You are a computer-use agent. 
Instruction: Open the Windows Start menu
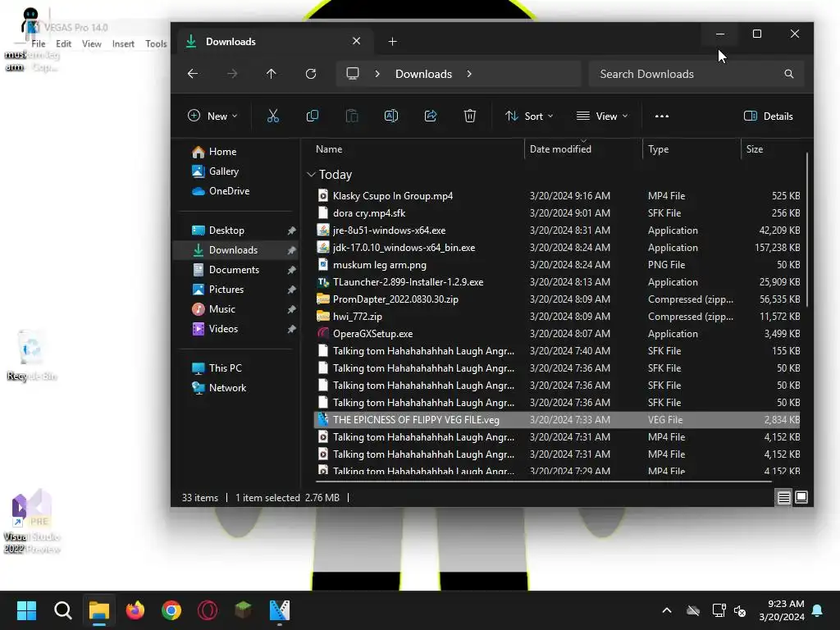(26, 610)
